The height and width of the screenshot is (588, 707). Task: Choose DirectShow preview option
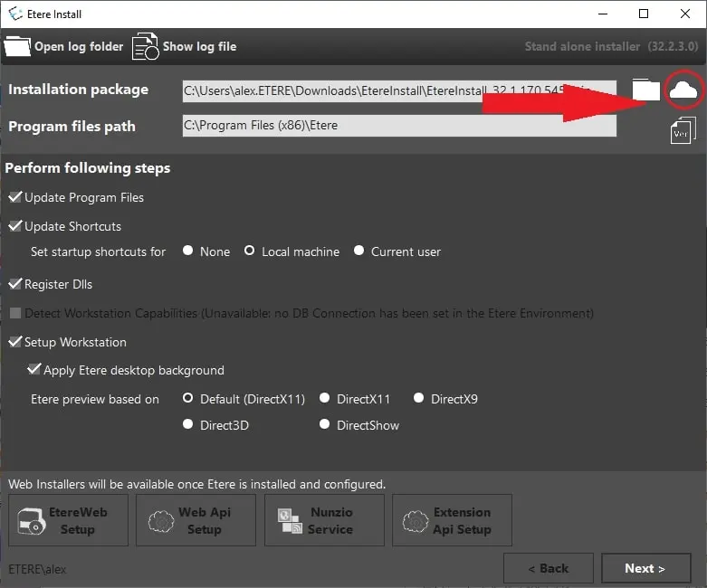click(x=325, y=425)
